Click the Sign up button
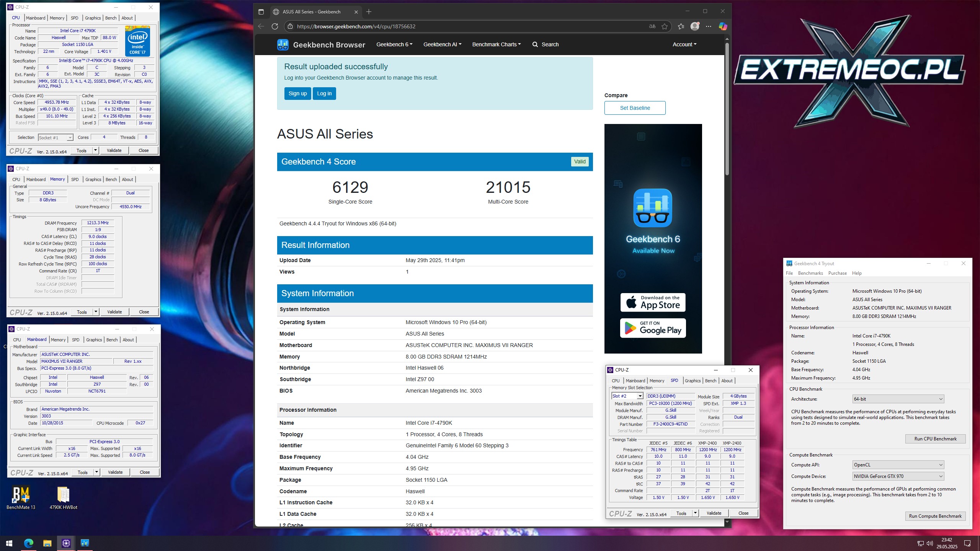The width and height of the screenshot is (980, 551). (297, 93)
